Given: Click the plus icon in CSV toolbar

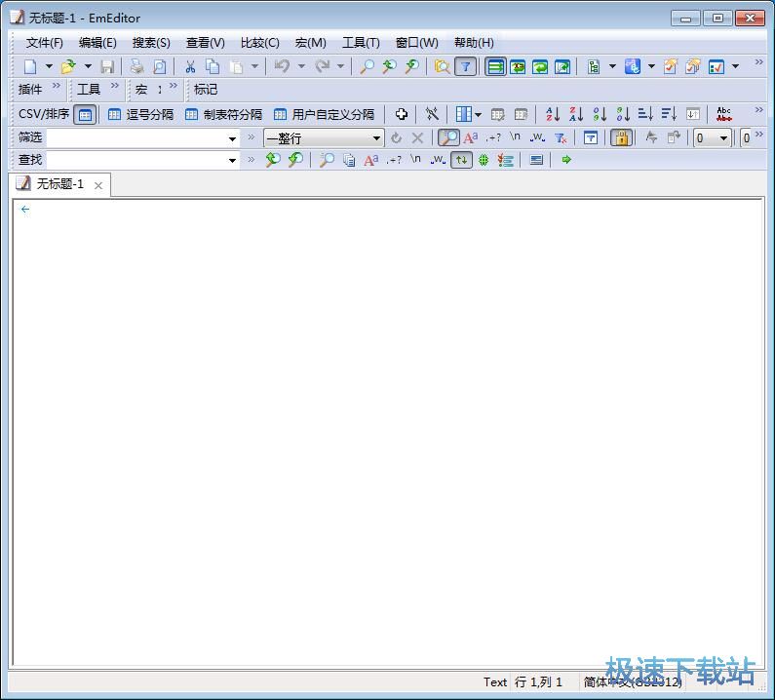Looking at the screenshot, I should 402,114.
